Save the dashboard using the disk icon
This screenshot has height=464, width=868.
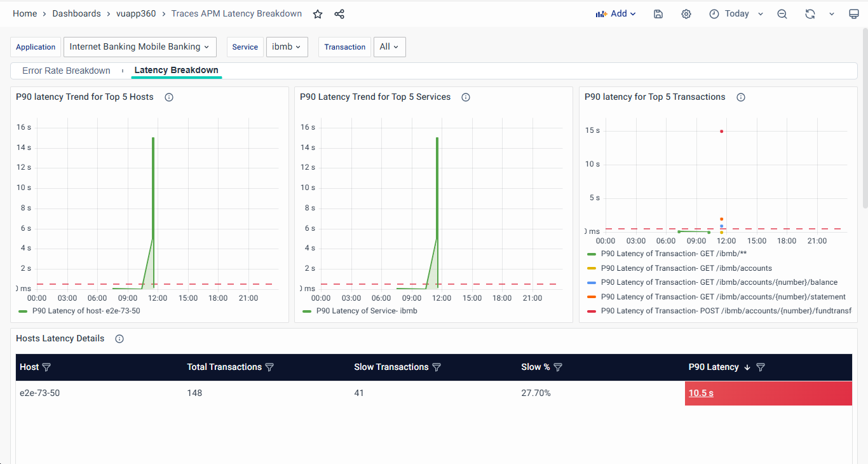[658, 14]
